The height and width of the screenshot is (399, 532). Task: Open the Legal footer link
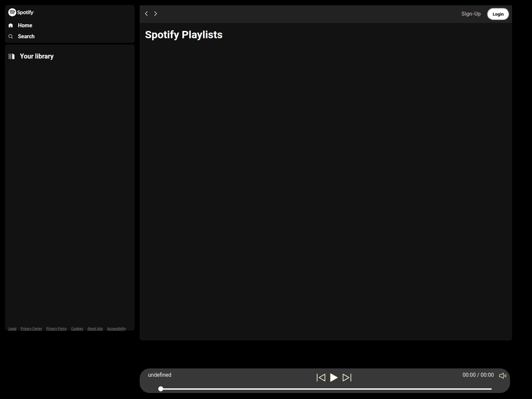tap(12, 329)
